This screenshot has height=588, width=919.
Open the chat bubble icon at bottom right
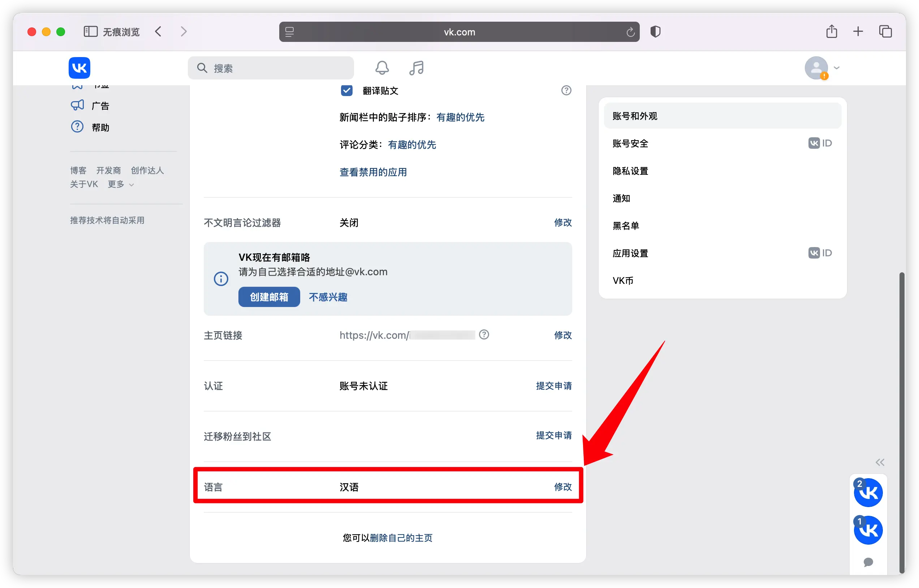868,562
